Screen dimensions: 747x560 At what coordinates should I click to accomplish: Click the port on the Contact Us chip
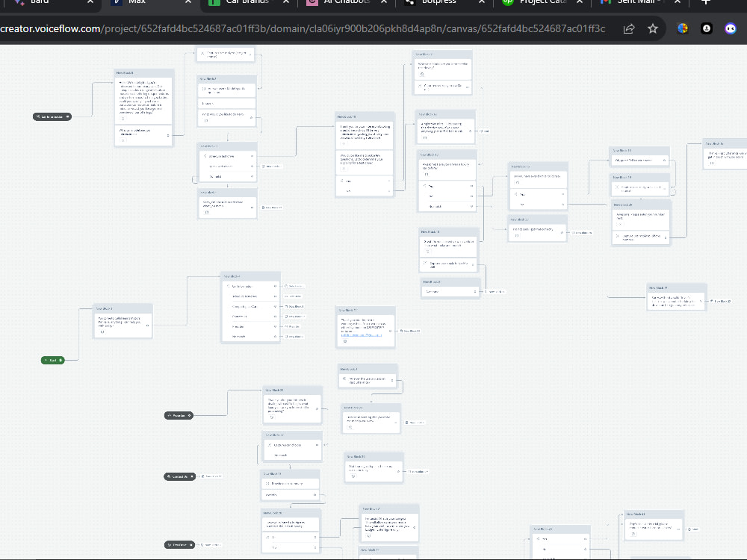(x=192, y=476)
